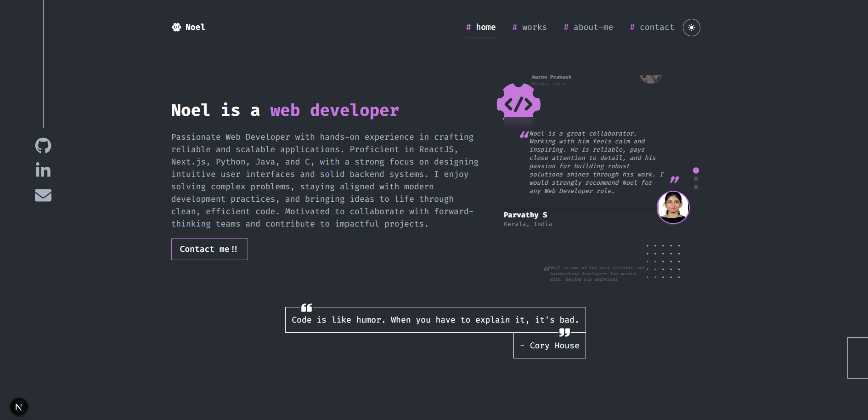Screen dimensions: 868x420
Task: Select the second testimonial carousel dot
Action: (696, 179)
